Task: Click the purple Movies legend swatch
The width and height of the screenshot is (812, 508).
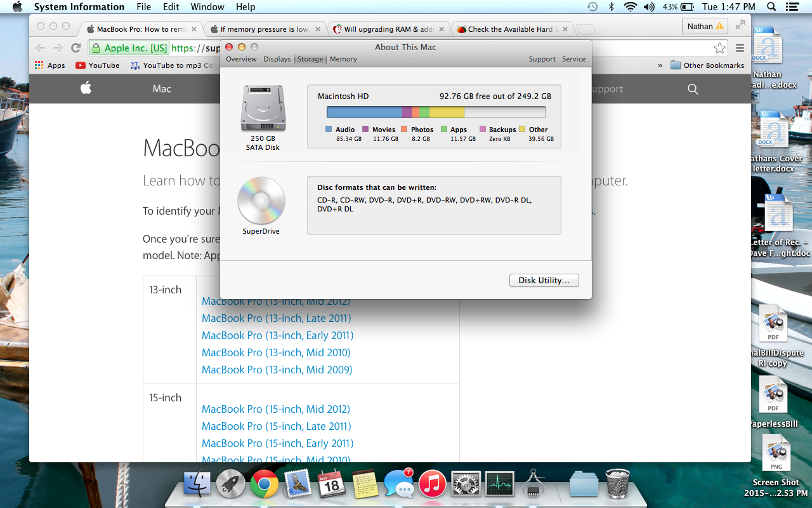Action: (x=365, y=129)
